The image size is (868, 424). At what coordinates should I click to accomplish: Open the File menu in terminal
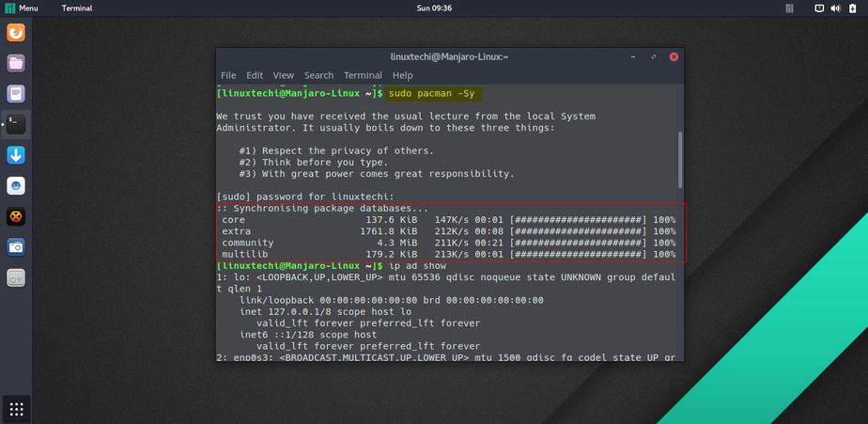228,75
